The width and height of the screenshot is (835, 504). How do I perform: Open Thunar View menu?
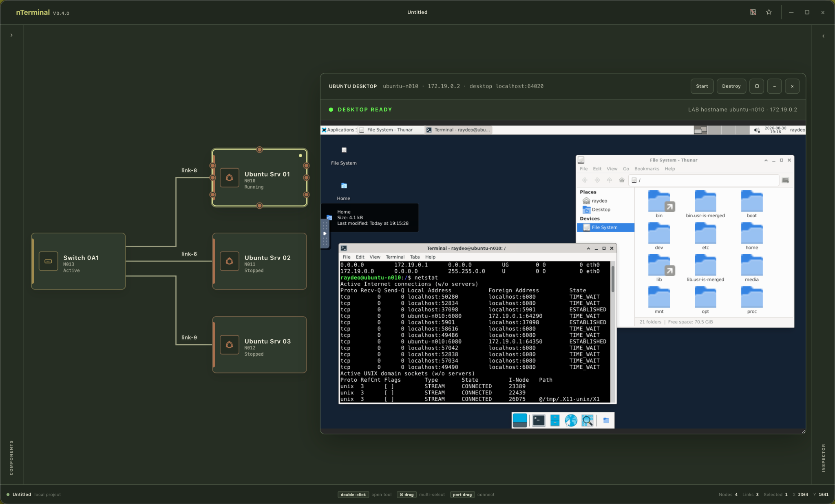point(612,169)
